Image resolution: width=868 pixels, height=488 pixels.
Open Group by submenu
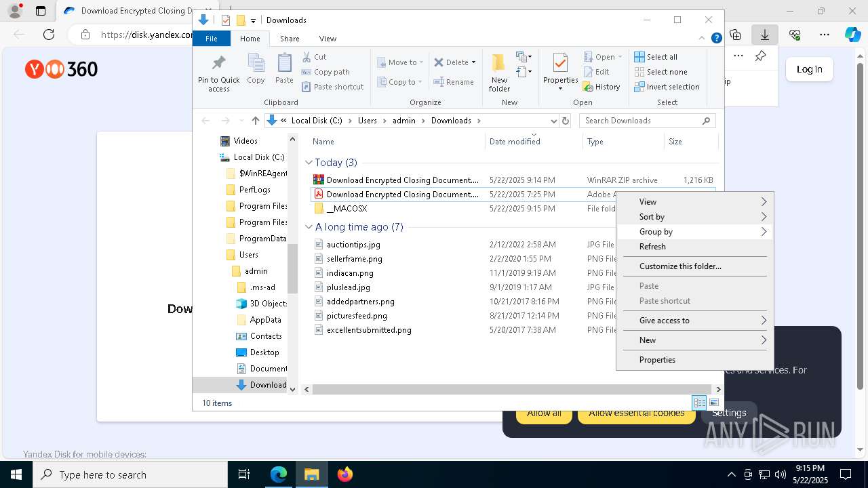695,232
